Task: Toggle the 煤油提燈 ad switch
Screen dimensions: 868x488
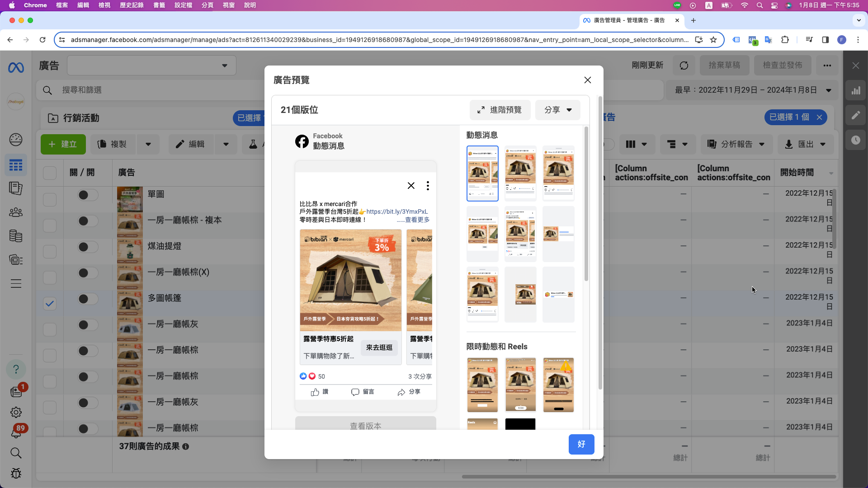Action: pyautogui.click(x=88, y=247)
